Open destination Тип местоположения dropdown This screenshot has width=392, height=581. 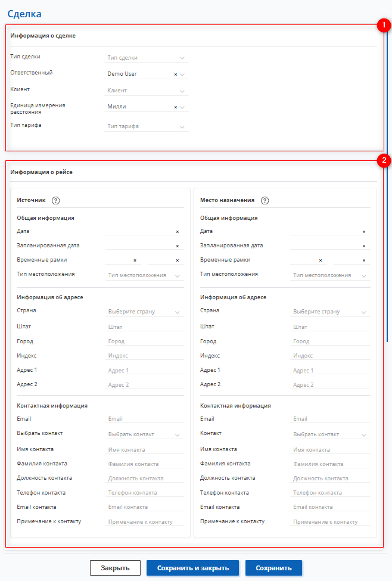329,275
